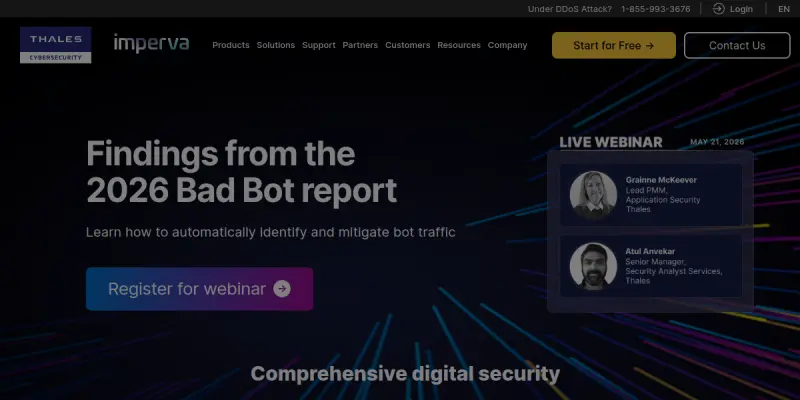Open the EN language selector
800x400 pixels.
[784, 9]
